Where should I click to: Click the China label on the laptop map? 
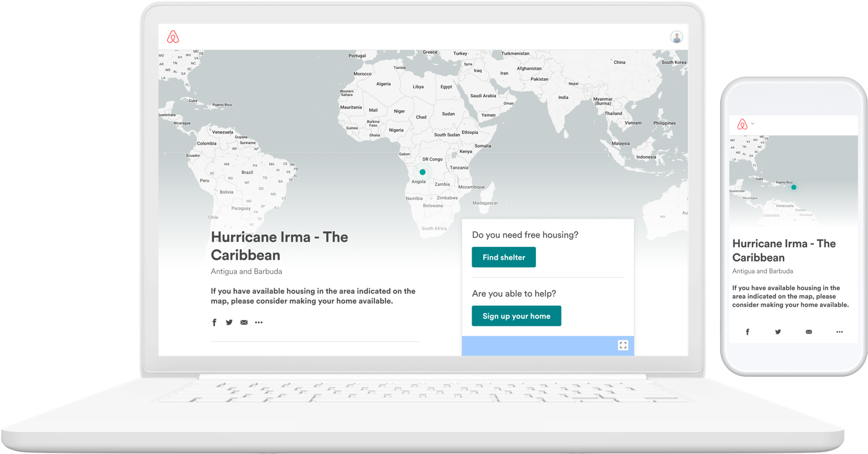pos(620,62)
